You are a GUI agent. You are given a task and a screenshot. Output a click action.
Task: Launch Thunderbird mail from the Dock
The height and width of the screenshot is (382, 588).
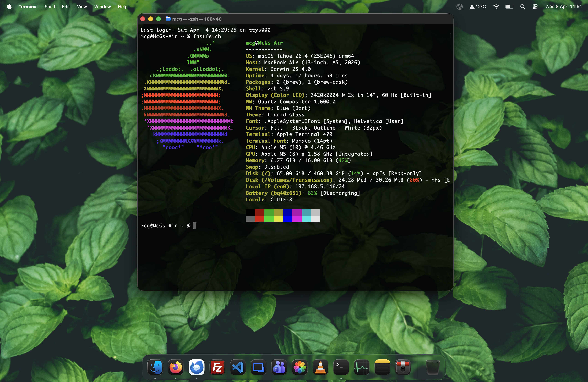pos(197,367)
